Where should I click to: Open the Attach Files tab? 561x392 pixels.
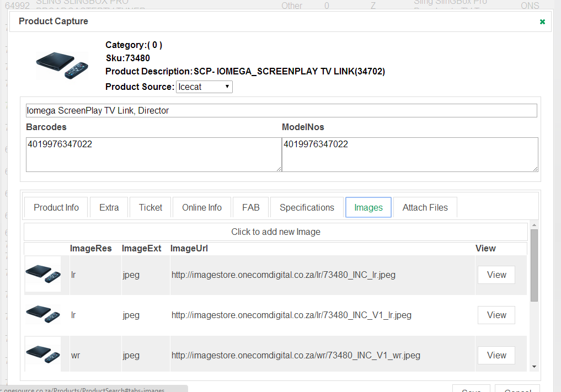(425, 207)
